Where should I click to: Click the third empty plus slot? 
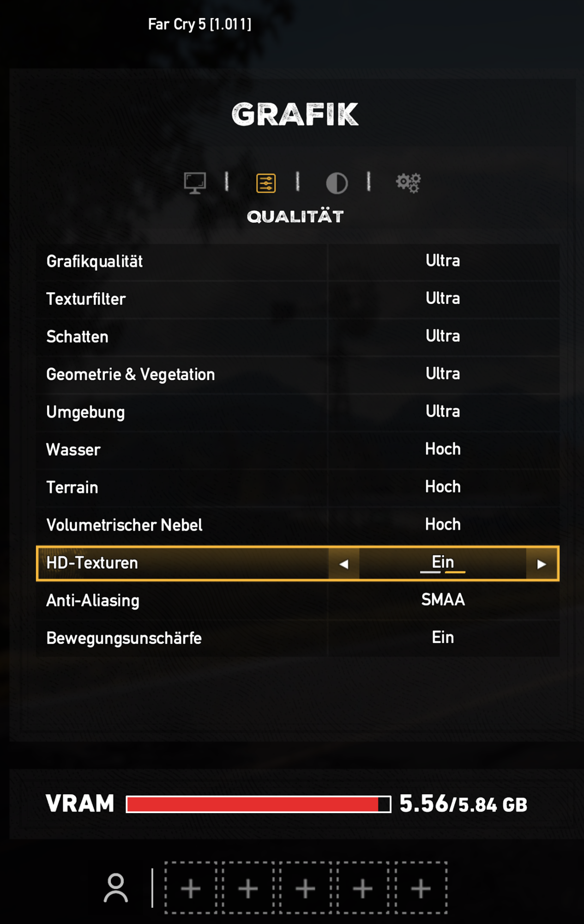pyautogui.click(x=305, y=888)
